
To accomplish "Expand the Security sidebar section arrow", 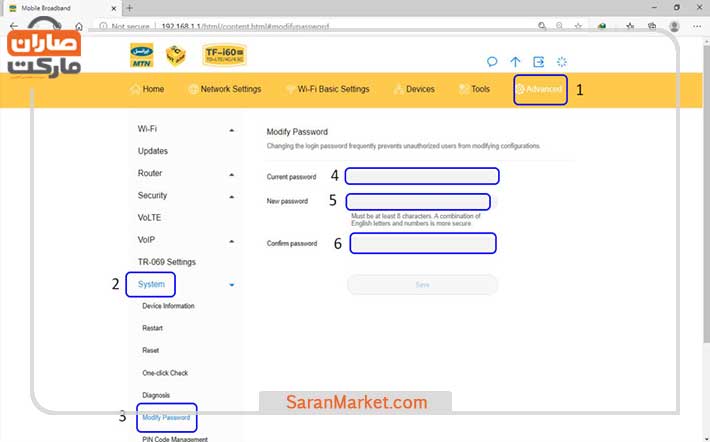I will 232,196.
